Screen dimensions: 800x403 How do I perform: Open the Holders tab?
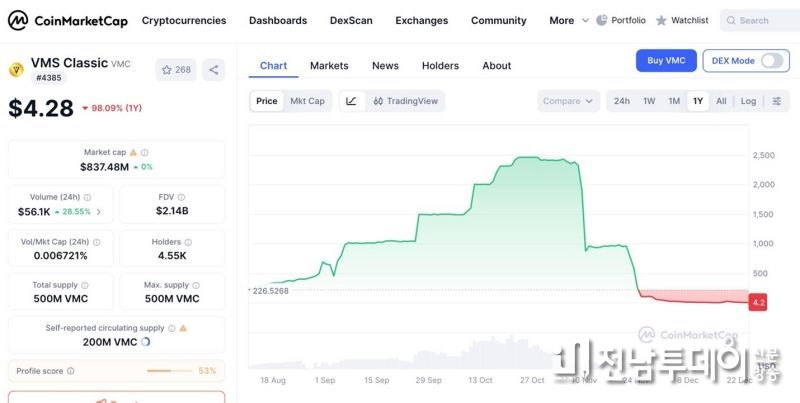pyautogui.click(x=440, y=66)
